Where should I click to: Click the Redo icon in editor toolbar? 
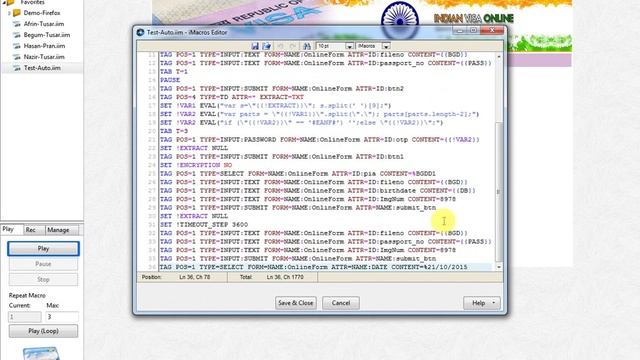click(293, 46)
